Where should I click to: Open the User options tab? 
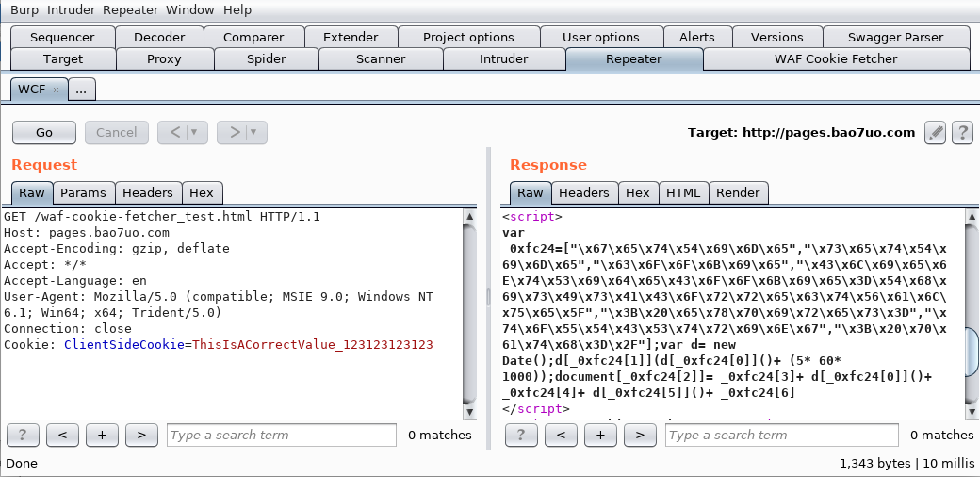pyautogui.click(x=601, y=37)
